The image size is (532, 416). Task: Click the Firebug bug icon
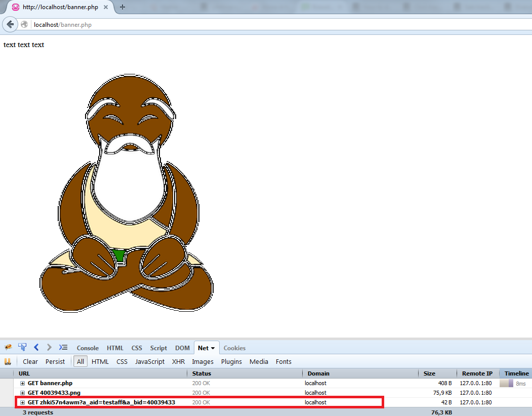[8, 348]
